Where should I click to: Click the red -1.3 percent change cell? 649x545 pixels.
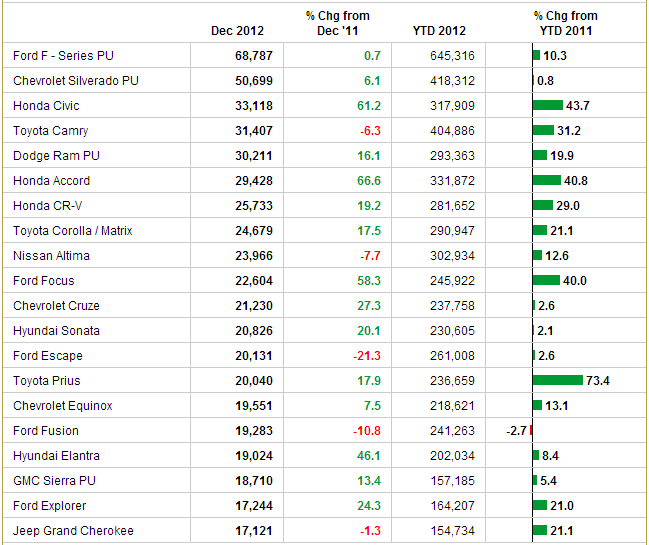tap(370, 531)
